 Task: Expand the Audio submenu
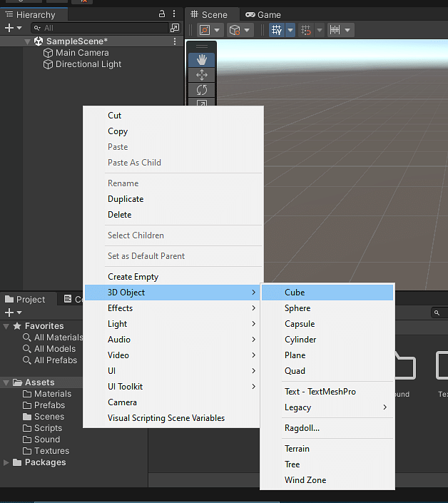172,340
